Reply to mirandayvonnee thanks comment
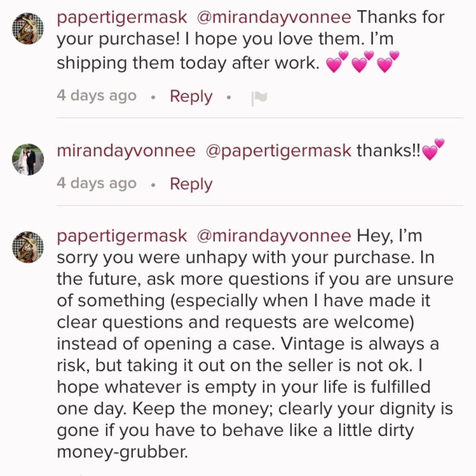This screenshot has width=476, height=476. [191, 184]
